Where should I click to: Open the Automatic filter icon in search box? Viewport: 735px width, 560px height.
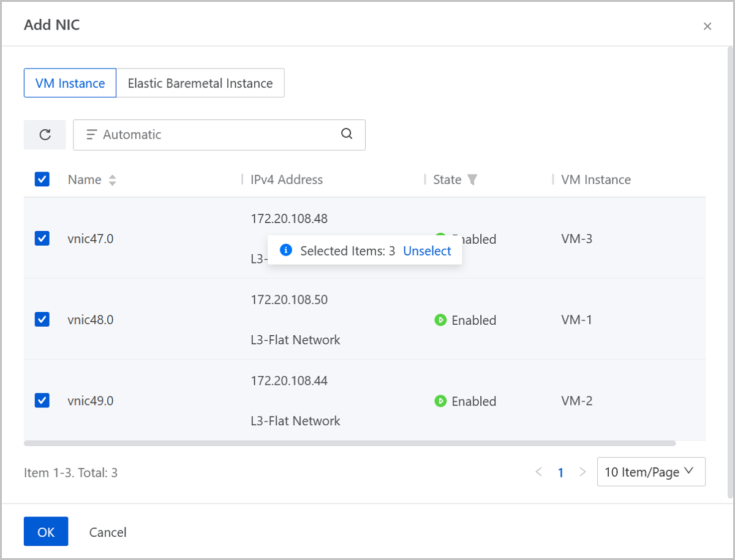pyautogui.click(x=92, y=135)
